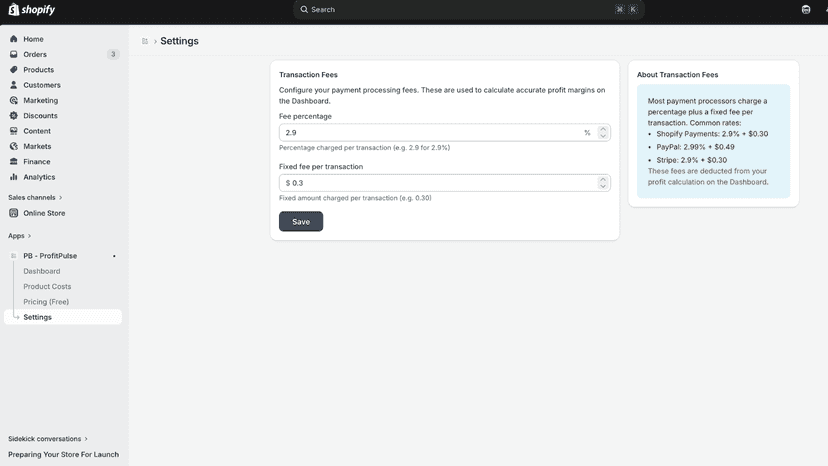Expand Sidekick conversations
This screenshot has width=828, height=466.
[x=48, y=439]
